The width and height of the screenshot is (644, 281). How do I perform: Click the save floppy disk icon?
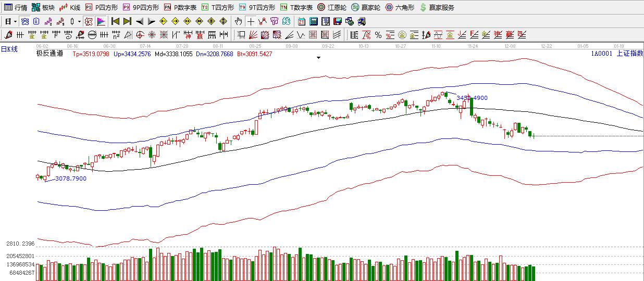tap(337, 21)
